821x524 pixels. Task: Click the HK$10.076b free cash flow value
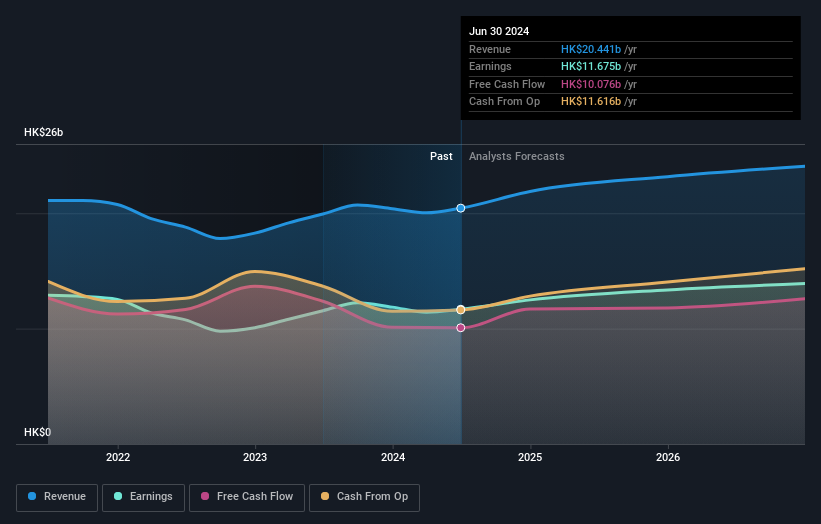[591, 84]
